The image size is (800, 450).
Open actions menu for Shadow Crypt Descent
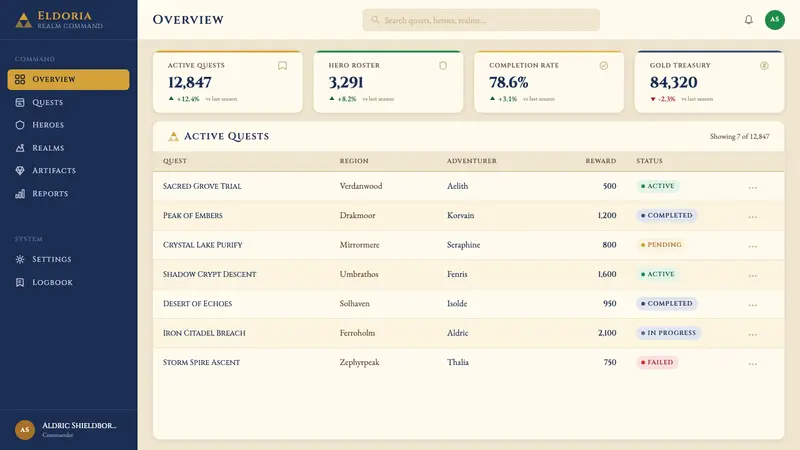click(753, 276)
